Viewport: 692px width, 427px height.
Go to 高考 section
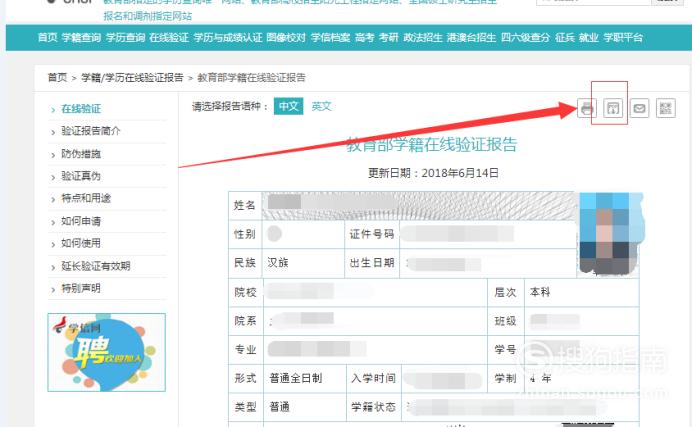tap(365, 37)
